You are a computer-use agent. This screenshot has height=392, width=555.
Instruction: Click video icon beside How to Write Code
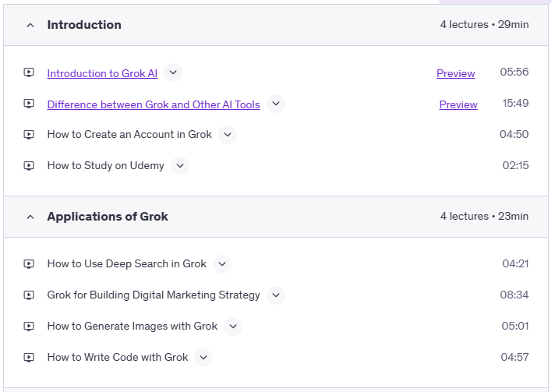coord(29,357)
